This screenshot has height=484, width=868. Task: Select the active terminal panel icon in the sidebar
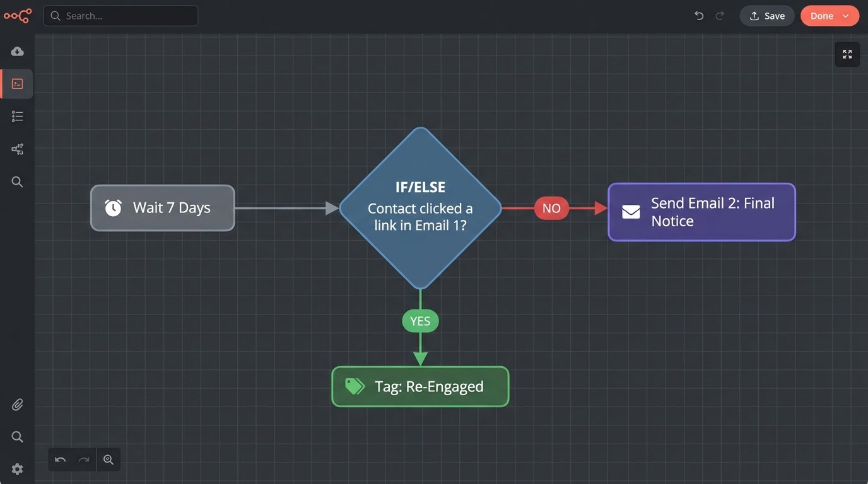pos(17,84)
